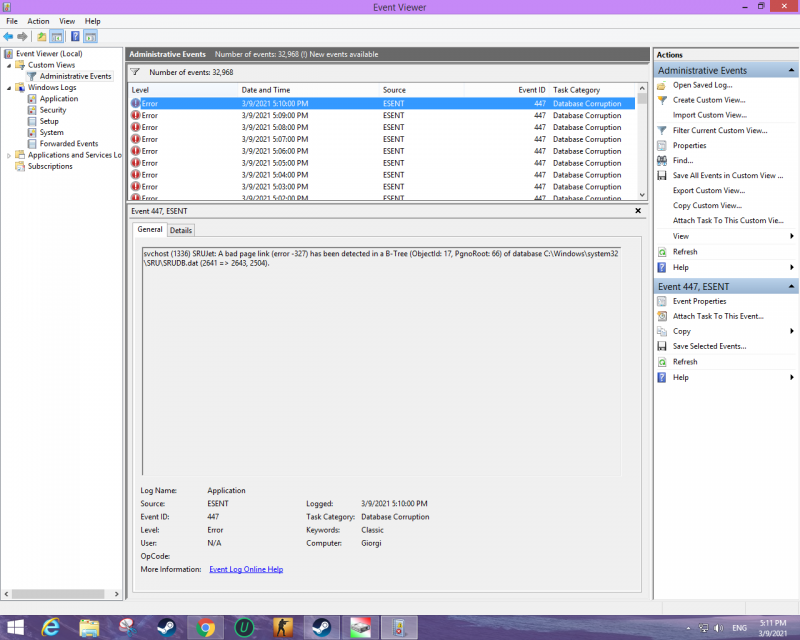Screen dimensions: 800x640
Task: Click Find in the Actions pane
Action: [x=682, y=160]
